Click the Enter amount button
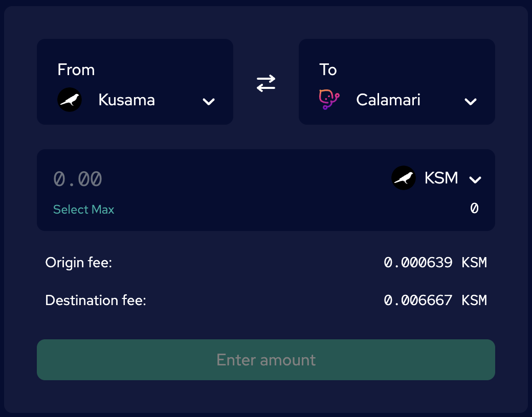532x417 pixels. [x=266, y=360]
